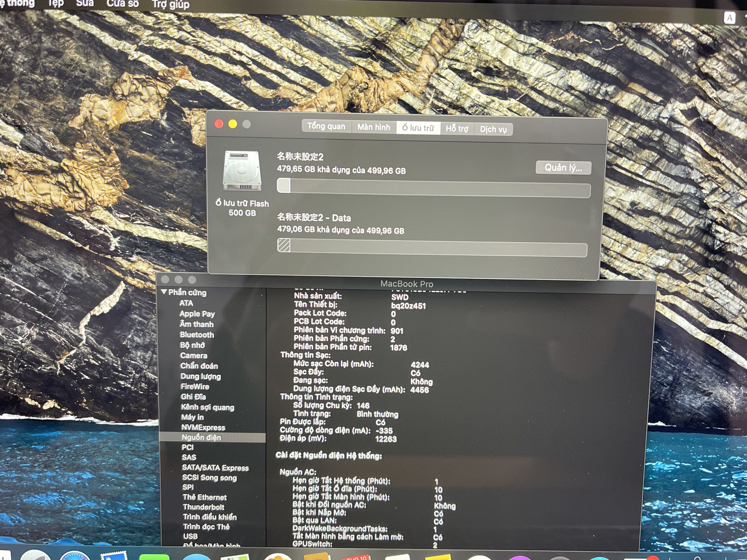Open the Màn hình tab
Viewport: 747px width, 560px height.
point(373,127)
